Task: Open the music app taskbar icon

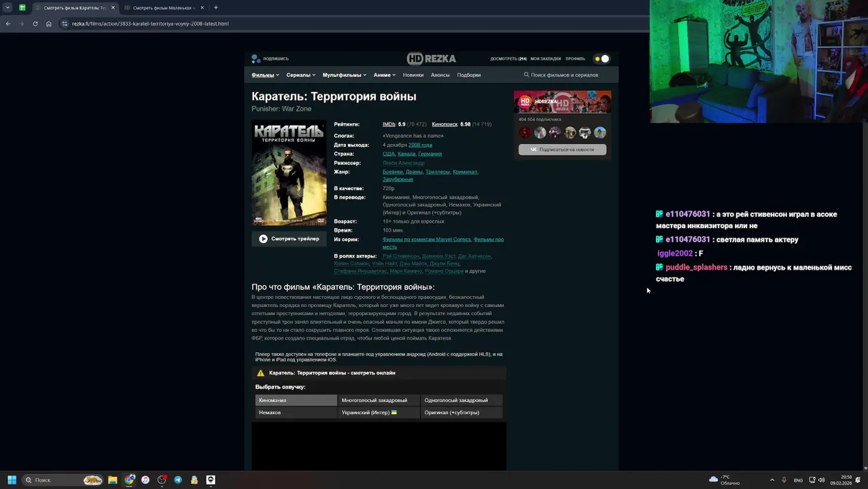Action: pos(145,480)
